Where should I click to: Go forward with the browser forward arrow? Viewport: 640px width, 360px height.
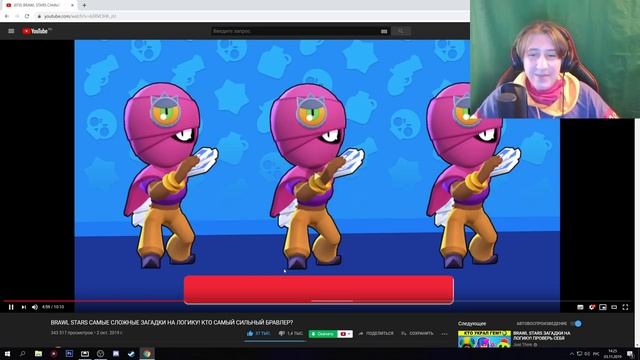coord(17,16)
